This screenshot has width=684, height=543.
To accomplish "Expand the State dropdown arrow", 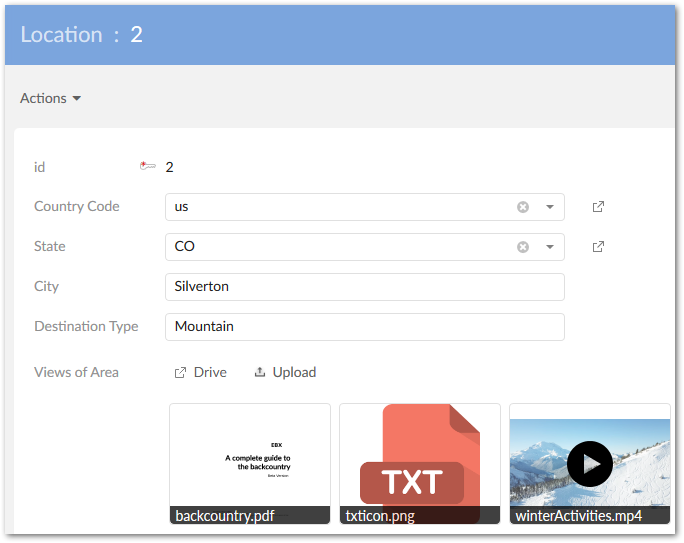I will coord(550,247).
